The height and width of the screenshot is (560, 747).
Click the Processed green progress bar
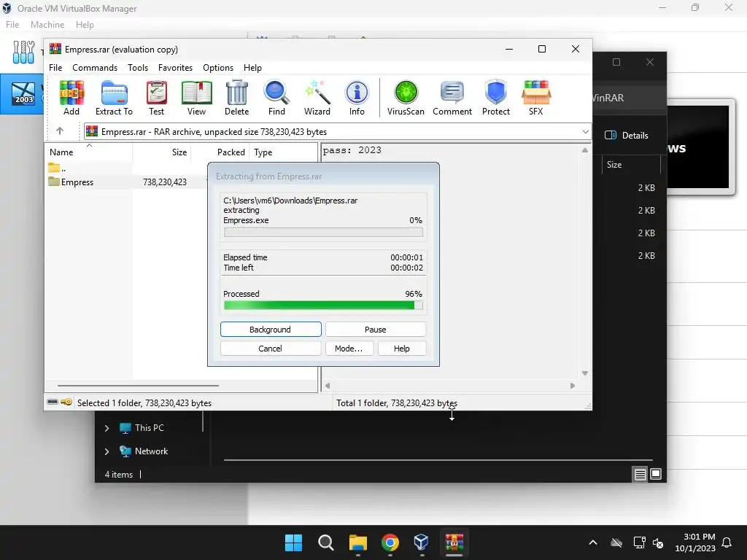(x=323, y=306)
